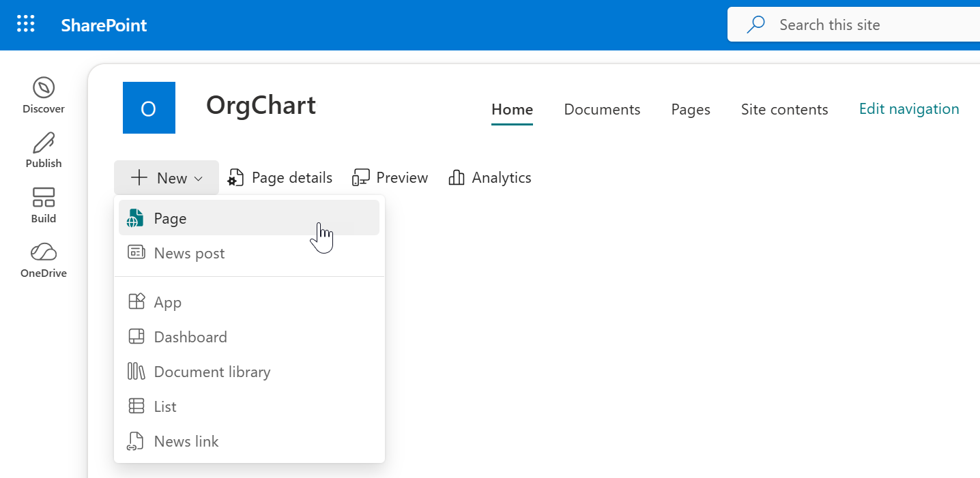Click the Dashboard layout icon
980x478 pixels.
[x=136, y=336]
